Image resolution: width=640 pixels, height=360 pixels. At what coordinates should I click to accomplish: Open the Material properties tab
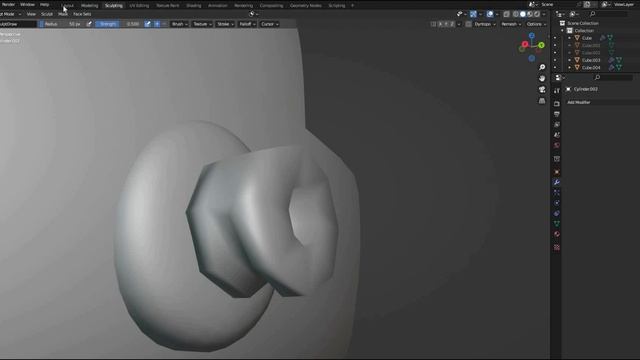click(x=557, y=234)
